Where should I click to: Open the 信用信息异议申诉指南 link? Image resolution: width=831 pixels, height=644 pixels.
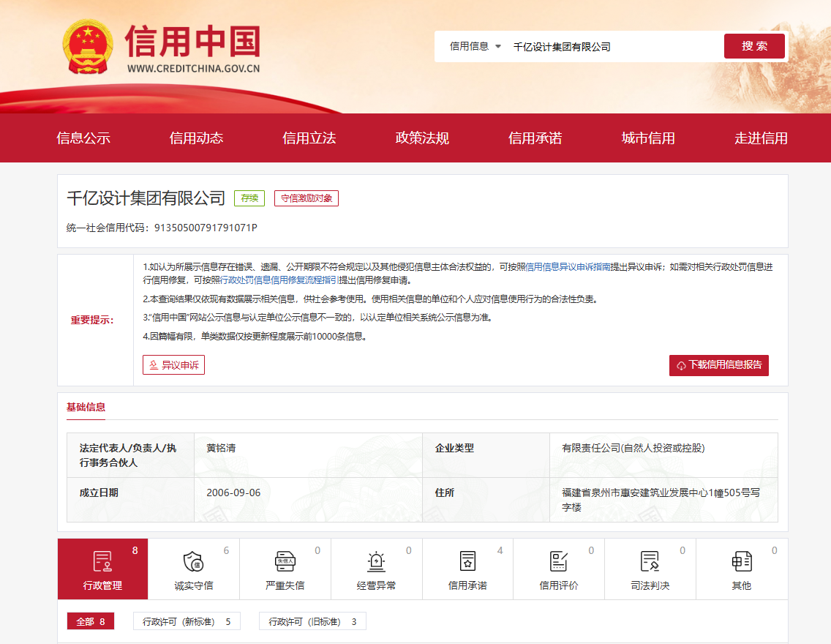pyautogui.click(x=568, y=267)
